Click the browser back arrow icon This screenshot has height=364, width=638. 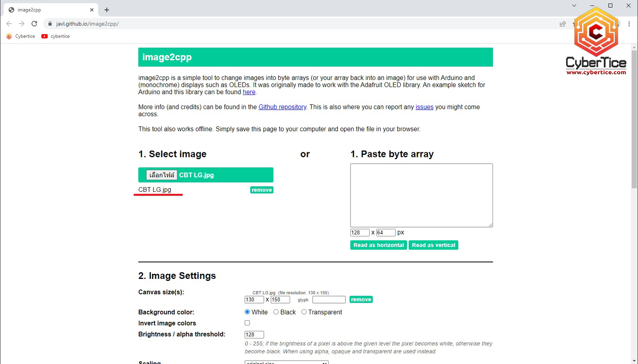pos(9,24)
